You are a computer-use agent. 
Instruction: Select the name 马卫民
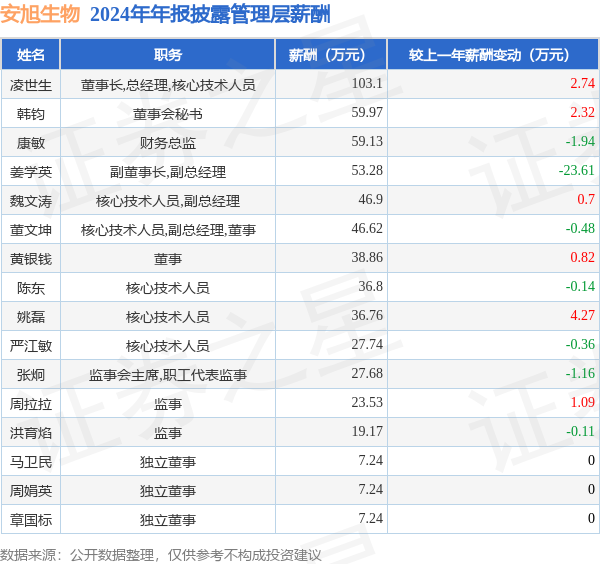click(x=31, y=462)
